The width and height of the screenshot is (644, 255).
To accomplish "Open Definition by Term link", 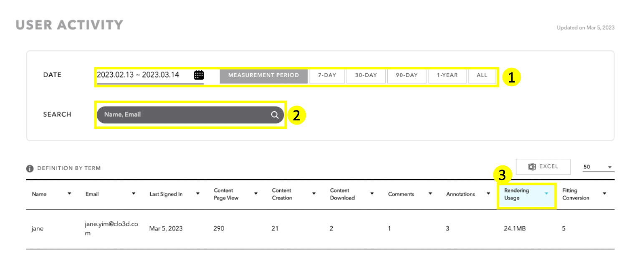I will coord(69,169).
